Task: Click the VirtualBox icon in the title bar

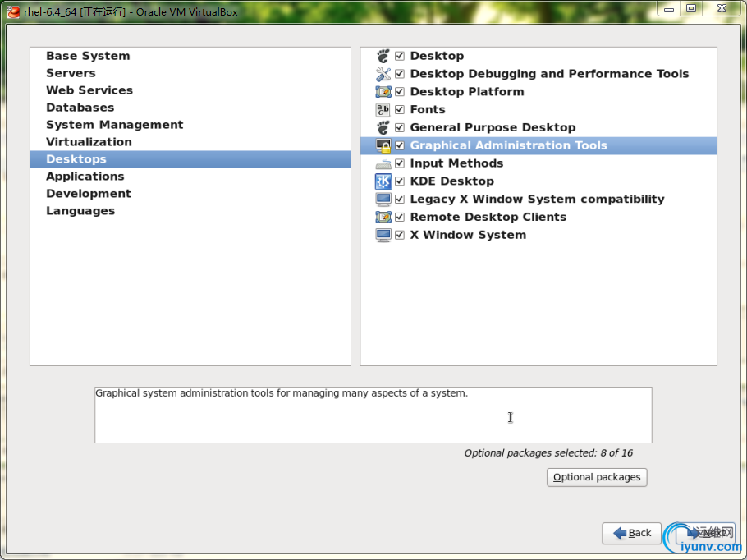Action: pyautogui.click(x=13, y=11)
